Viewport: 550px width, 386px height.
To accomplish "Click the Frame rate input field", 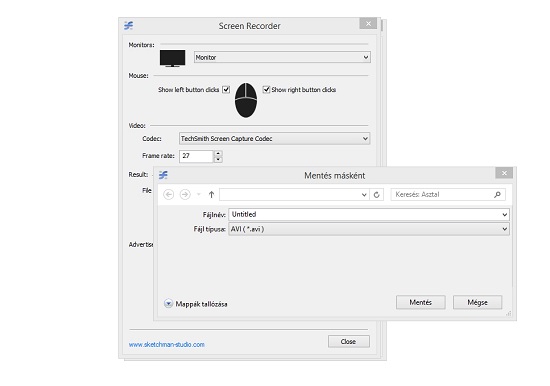I will pos(196,156).
